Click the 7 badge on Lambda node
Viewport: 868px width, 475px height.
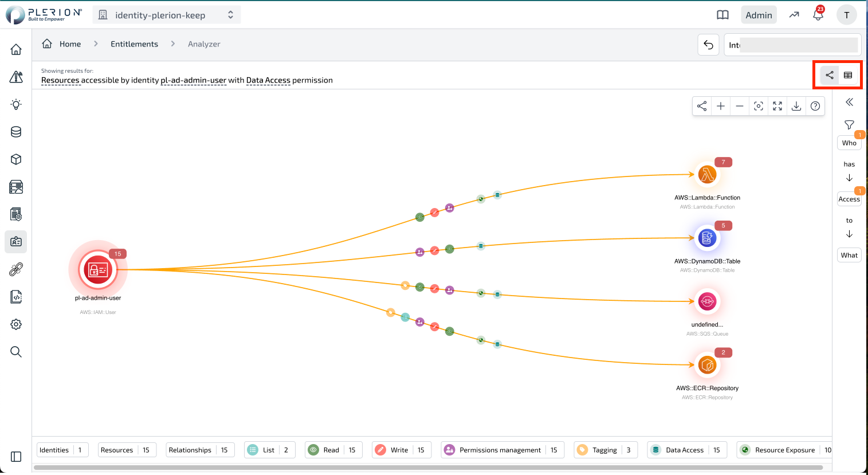723,162
